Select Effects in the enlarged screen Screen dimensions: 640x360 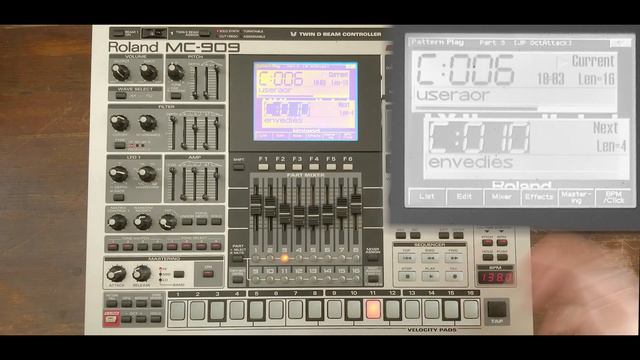click(x=539, y=197)
